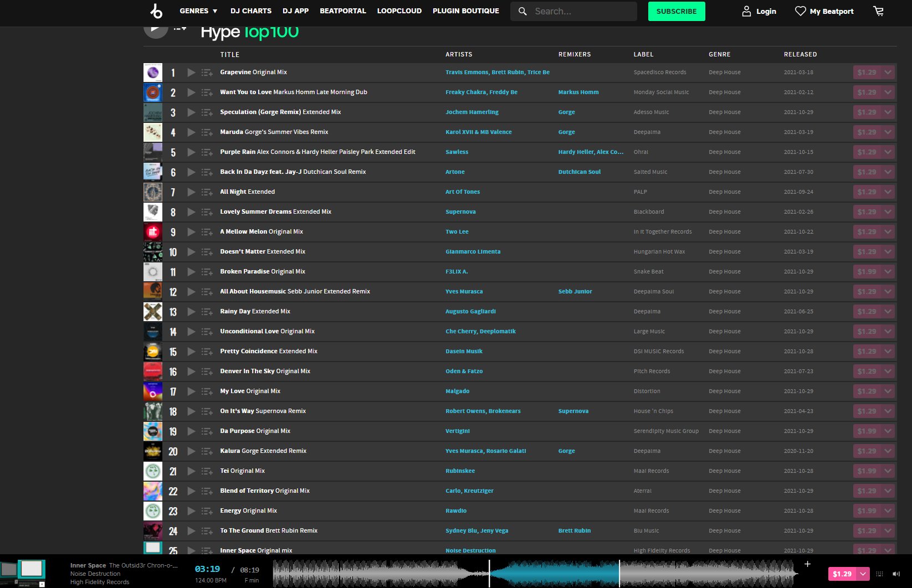Add Lovely Summer Dreams to queue
This screenshot has height=588, width=912.
[207, 212]
